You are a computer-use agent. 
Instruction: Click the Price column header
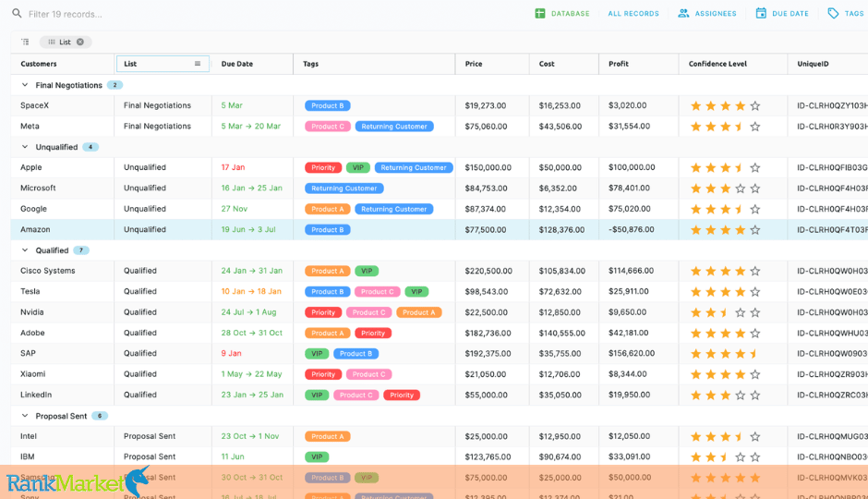[x=474, y=64]
